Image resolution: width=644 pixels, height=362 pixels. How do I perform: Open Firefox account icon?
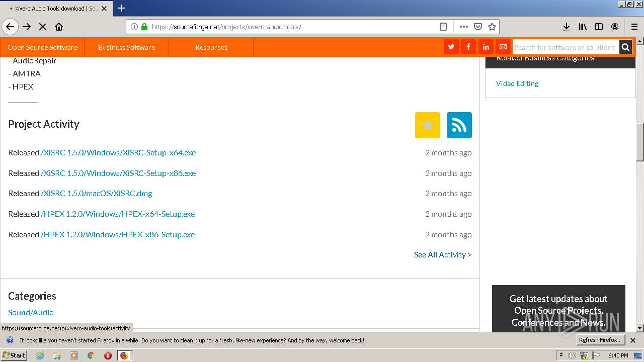(615, 27)
